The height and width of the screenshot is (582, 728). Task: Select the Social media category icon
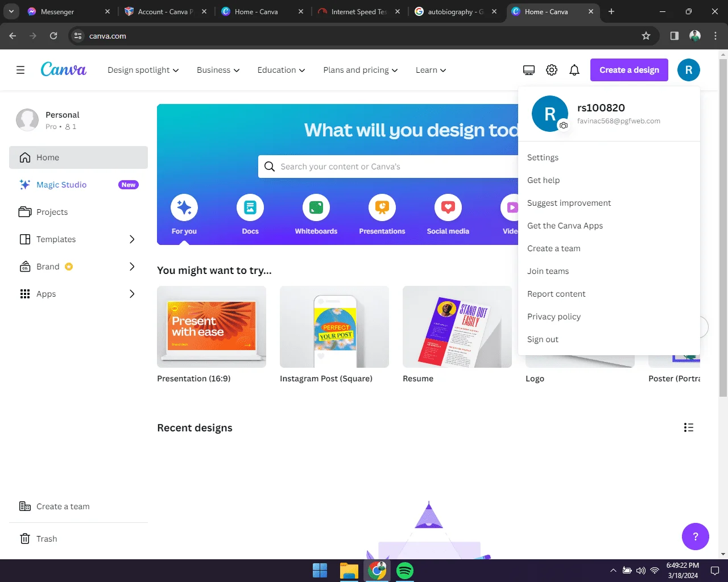448,207
